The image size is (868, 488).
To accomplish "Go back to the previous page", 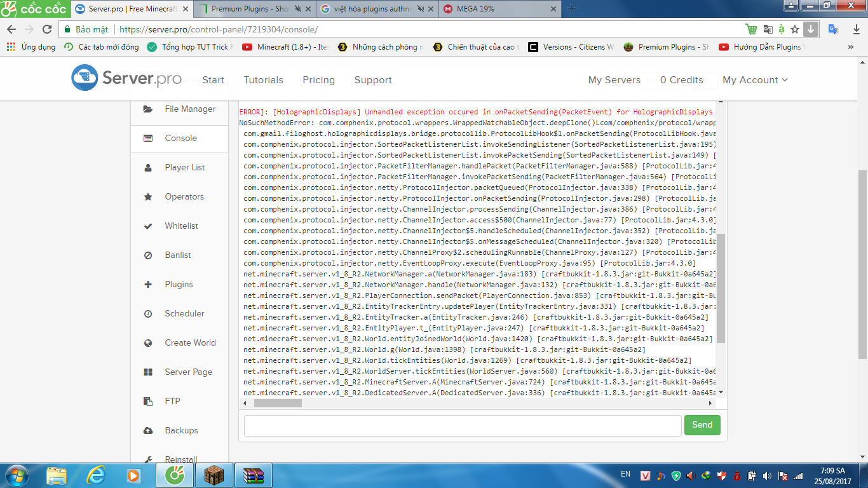I will click(11, 29).
